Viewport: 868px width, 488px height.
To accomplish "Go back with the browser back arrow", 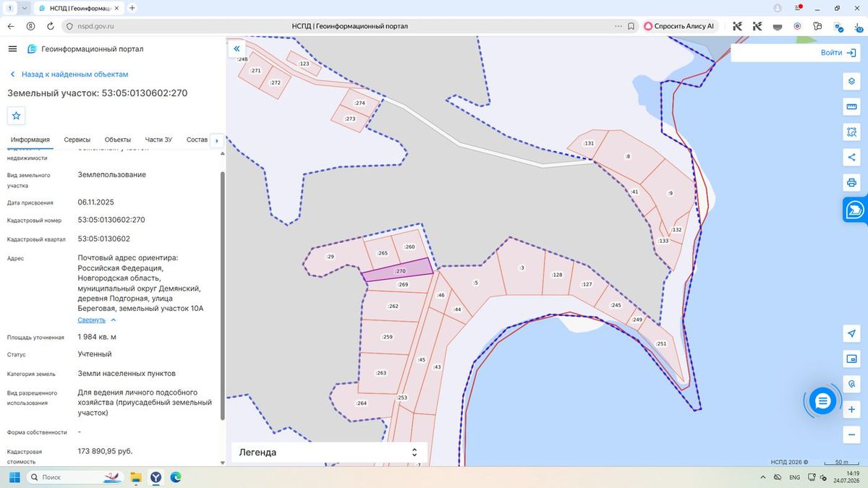I will [x=11, y=26].
